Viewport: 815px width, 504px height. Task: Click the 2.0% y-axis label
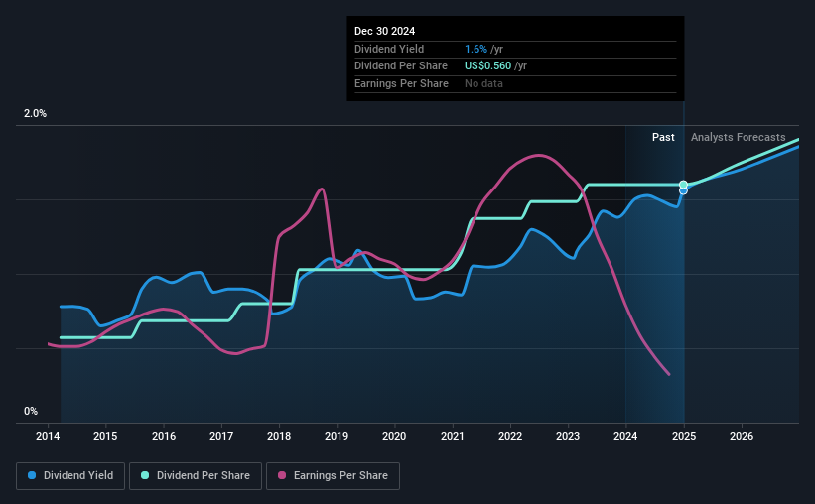35,113
